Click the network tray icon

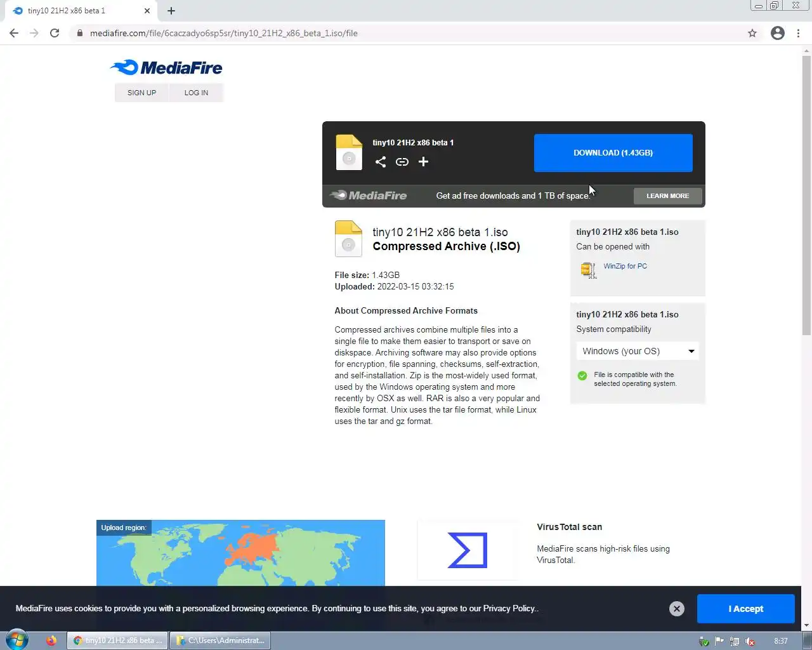(x=735, y=641)
